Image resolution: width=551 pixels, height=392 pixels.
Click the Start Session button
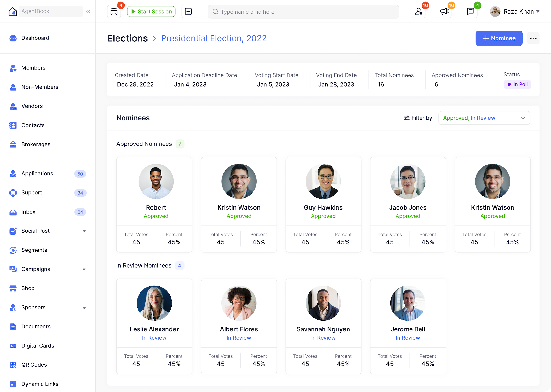151,11
